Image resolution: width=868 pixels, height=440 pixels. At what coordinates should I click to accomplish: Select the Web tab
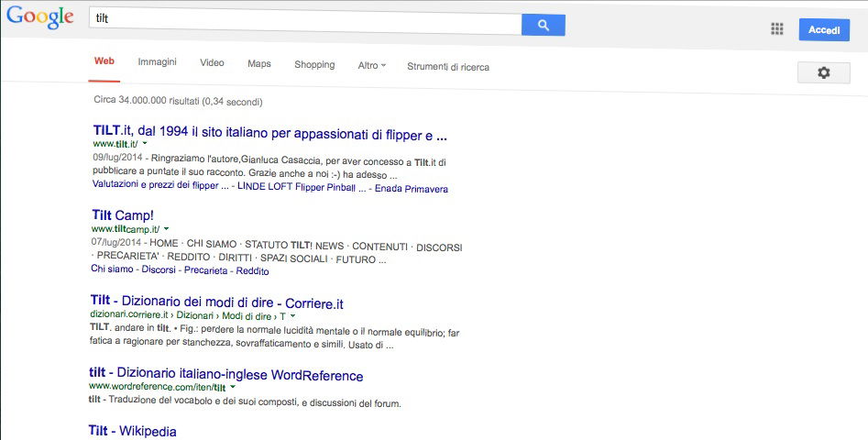[x=104, y=61]
